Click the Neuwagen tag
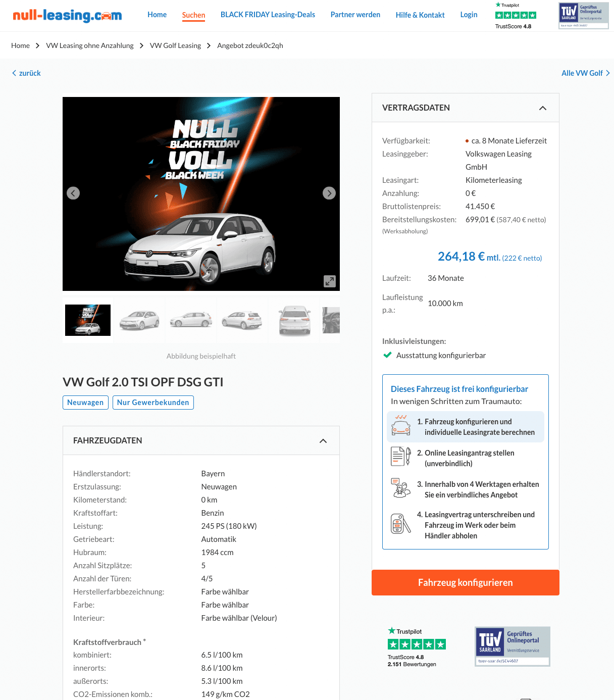Image resolution: width=614 pixels, height=700 pixels. click(x=85, y=403)
